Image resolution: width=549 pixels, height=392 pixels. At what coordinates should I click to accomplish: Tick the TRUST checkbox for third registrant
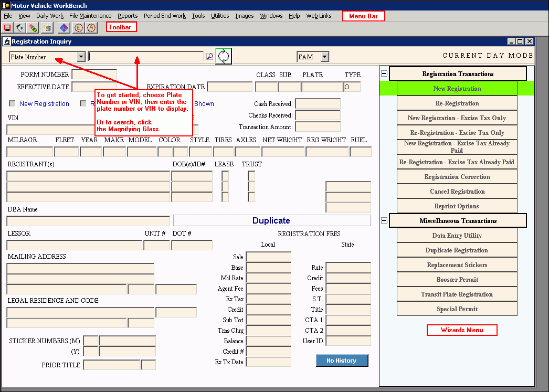coord(251,197)
